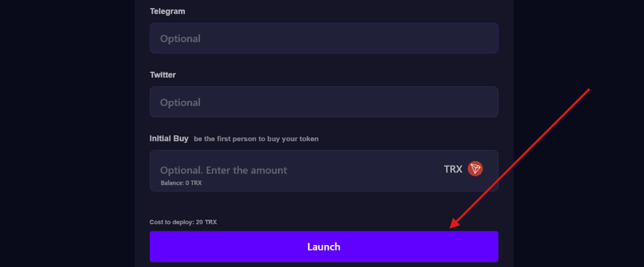Click the TRX currency label

[453, 169]
